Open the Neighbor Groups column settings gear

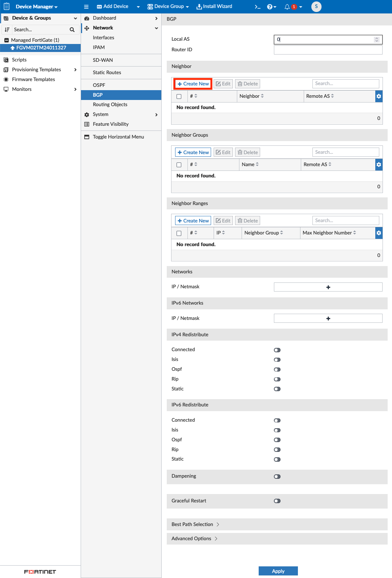pos(379,165)
